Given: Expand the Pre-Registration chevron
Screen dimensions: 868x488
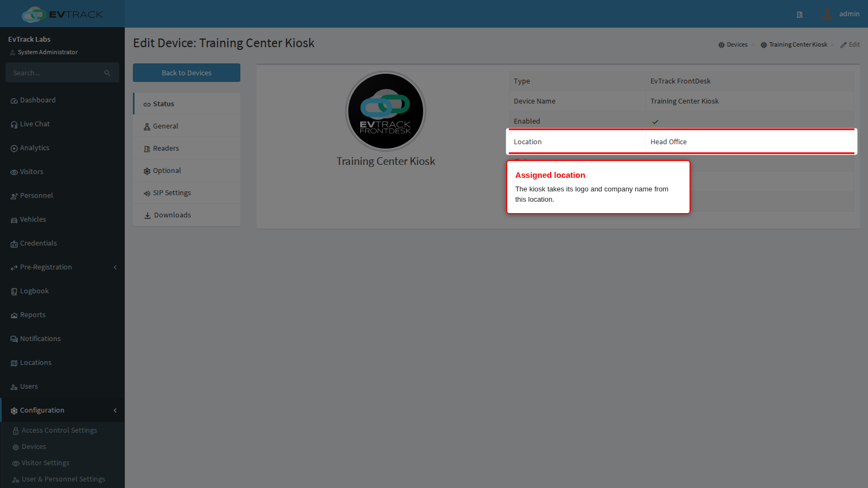Looking at the screenshot, I should [115, 267].
